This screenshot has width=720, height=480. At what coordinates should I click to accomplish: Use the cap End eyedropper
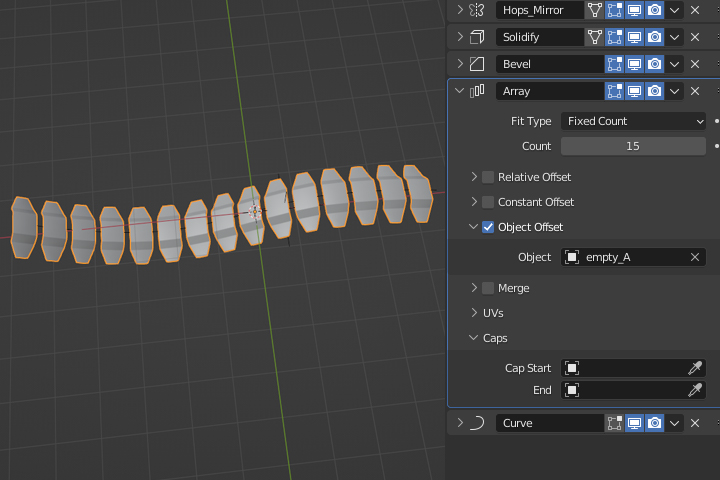695,390
